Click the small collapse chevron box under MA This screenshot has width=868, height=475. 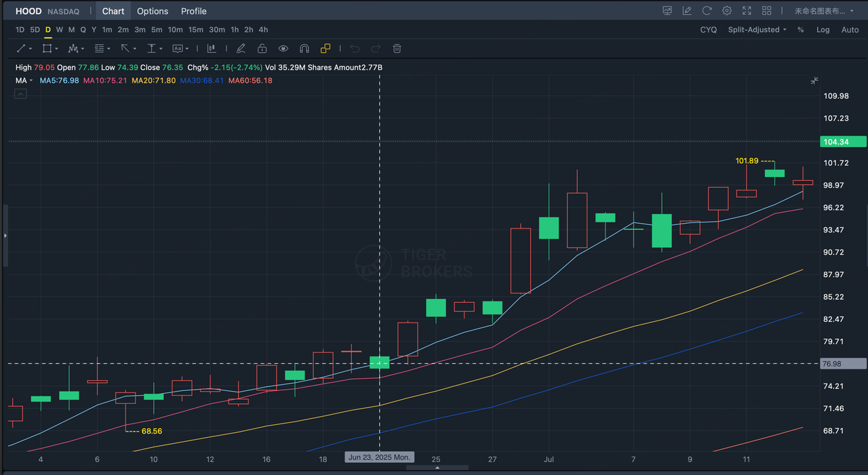(20, 94)
